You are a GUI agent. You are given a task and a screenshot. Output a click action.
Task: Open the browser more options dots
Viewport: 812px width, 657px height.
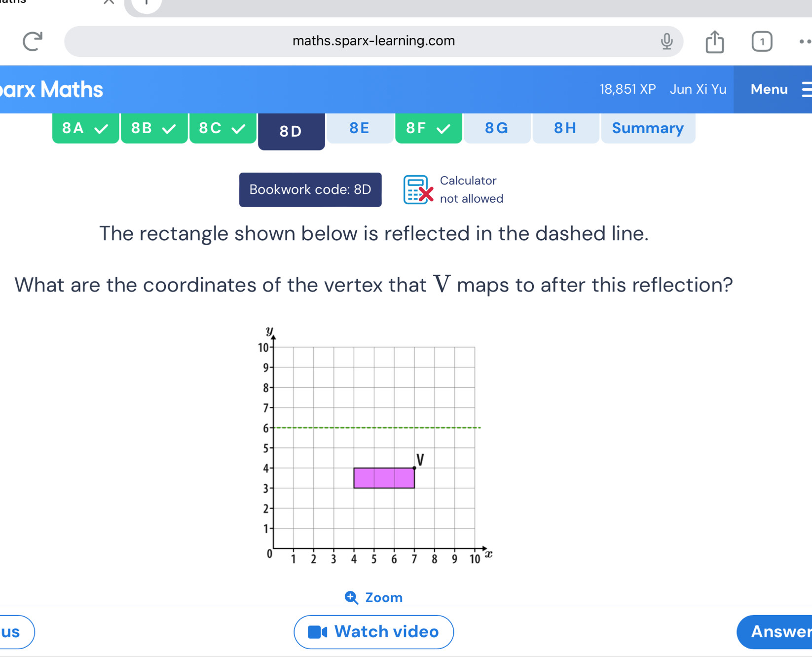point(805,41)
